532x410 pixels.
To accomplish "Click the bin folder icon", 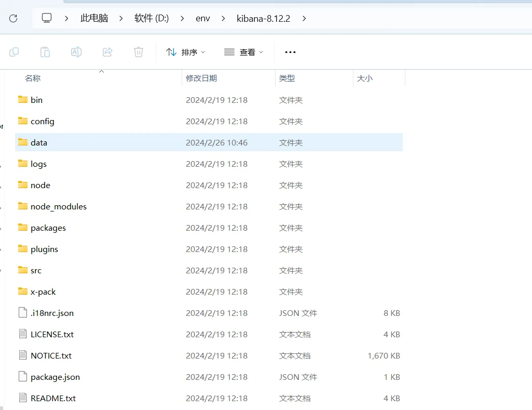I will (23, 100).
